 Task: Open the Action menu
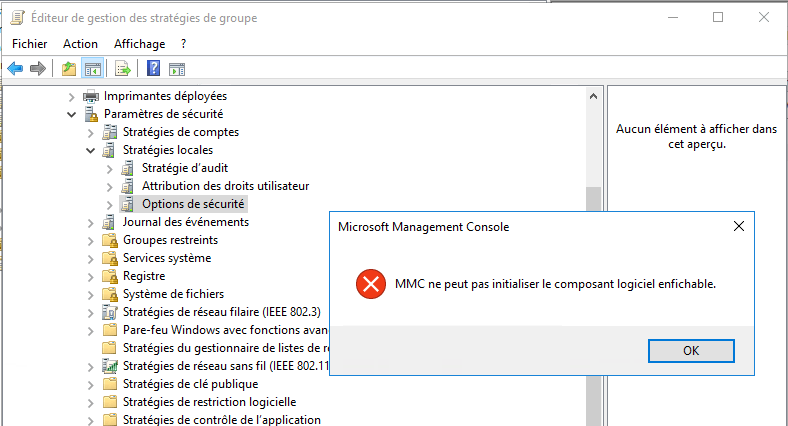click(x=80, y=44)
